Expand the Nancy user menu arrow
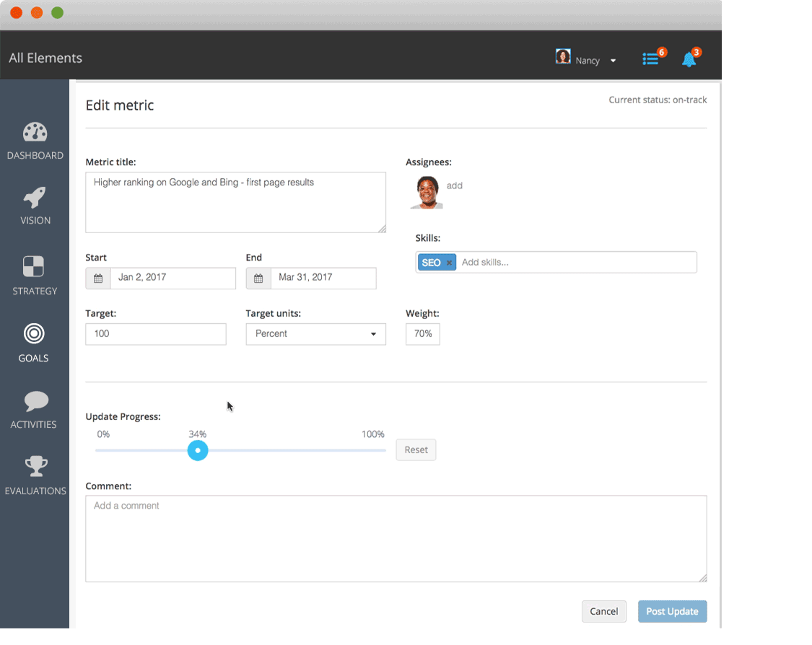 [x=613, y=61]
